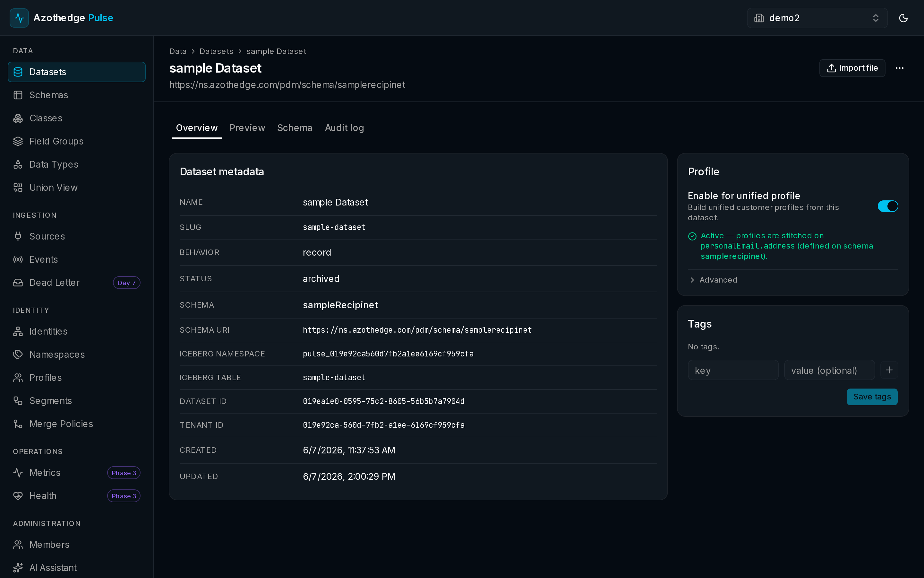Click the Phase 3 badge beside Health
This screenshot has height=578, width=924.
[124, 496]
